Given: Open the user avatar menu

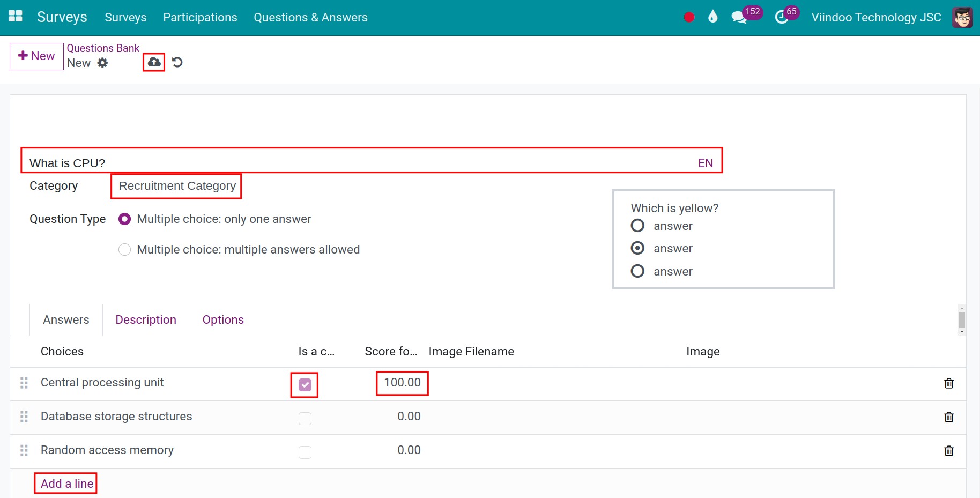Looking at the screenshot, I should pos(962,17).
